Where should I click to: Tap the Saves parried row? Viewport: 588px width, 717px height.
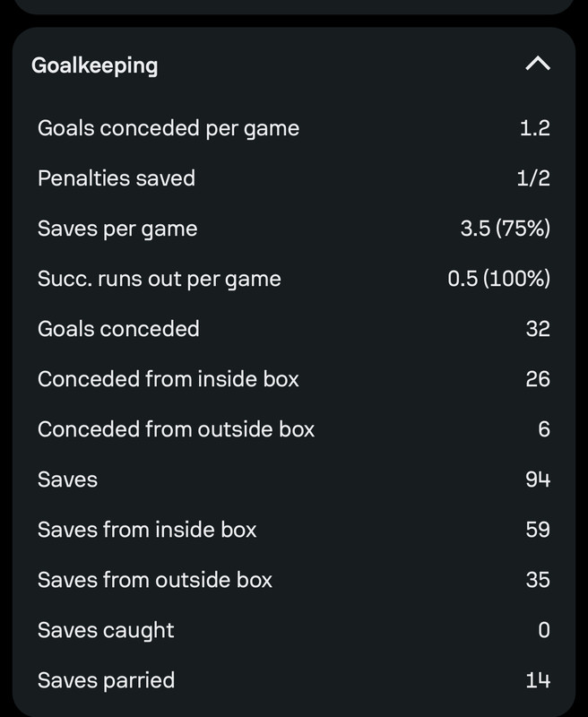tap(293, 680)
